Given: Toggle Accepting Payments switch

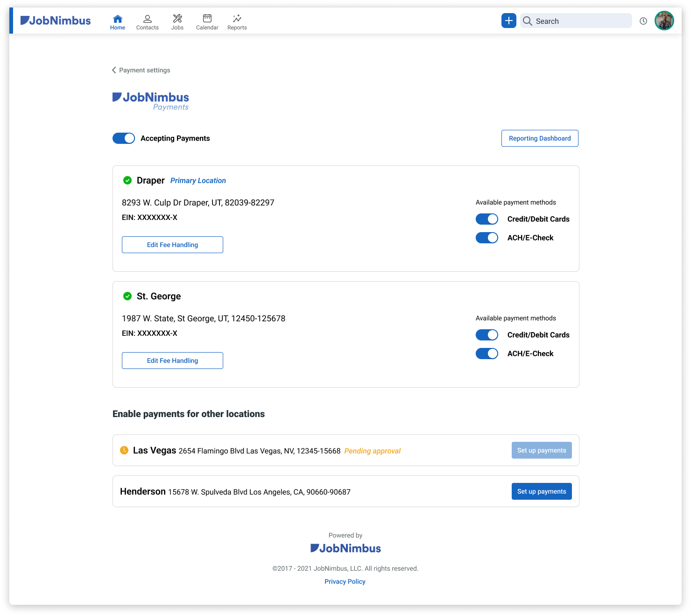Looking at the screenshot, I should [124, 138].
